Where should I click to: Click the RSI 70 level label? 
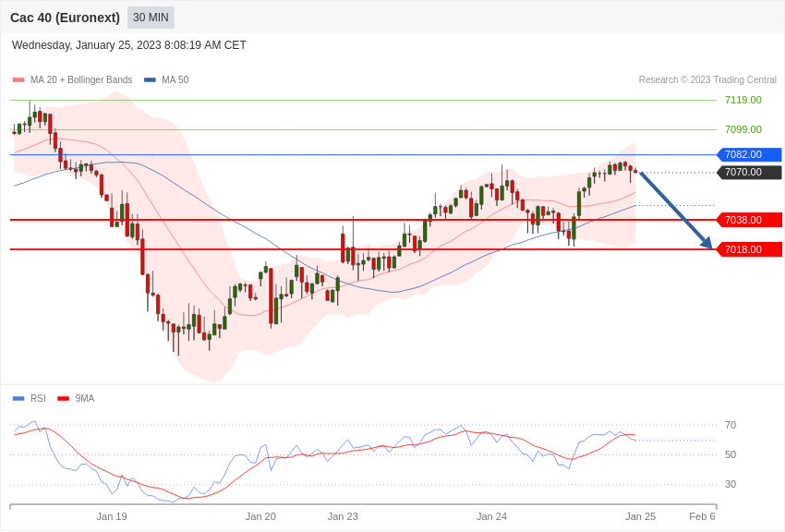point(731,425)
